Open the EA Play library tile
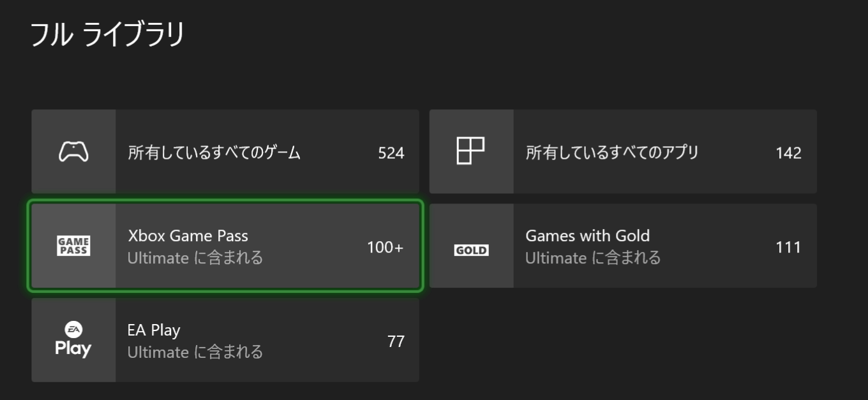The width and height of the screenshot is (868, 400). click(x=225, y=340)
